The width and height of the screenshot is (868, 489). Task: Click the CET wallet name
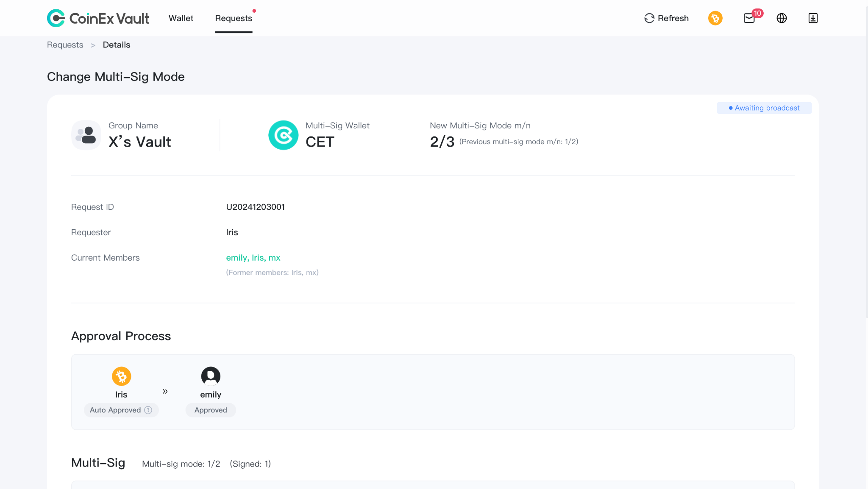[x=320, y=142]
